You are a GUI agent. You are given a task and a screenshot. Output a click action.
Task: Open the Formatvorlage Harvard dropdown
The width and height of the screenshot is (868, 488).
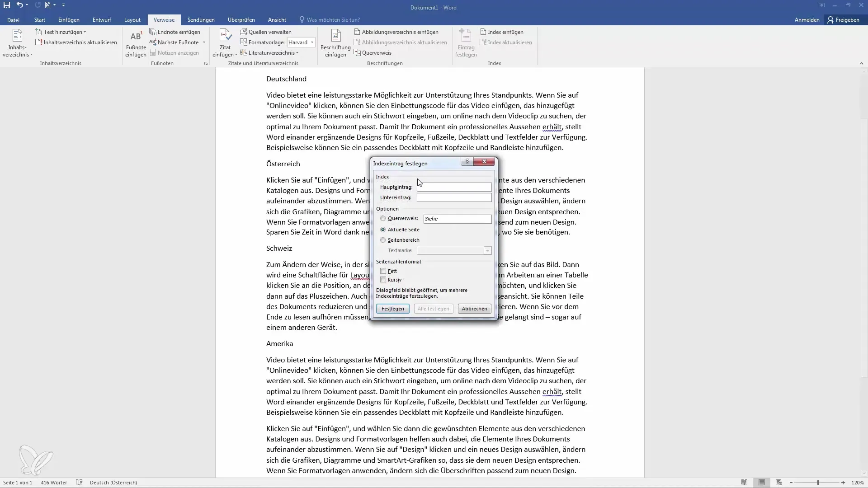click(312, 42)
